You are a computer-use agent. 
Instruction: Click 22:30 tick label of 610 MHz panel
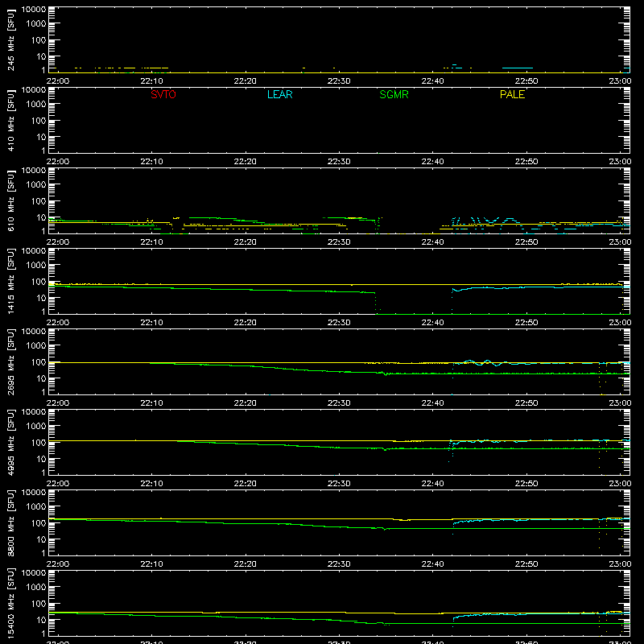[339, 242]
